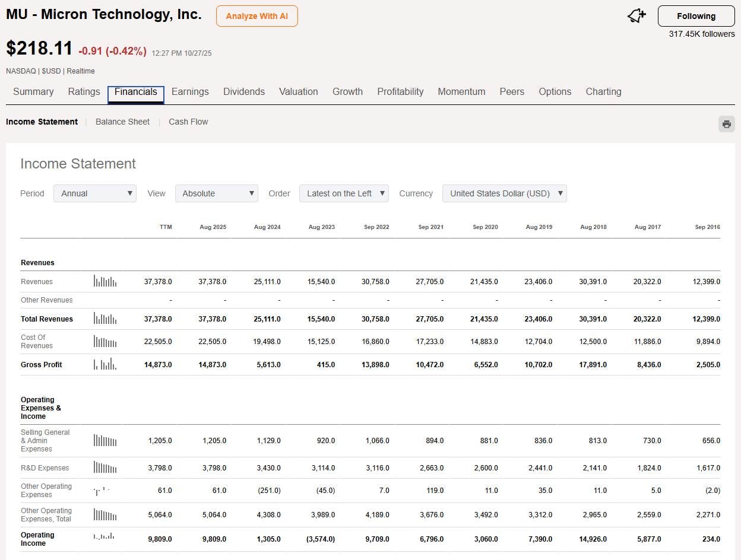
Task: Click the MU - Micron Technology, Inc. title
Action: click(x=104, y=15)
